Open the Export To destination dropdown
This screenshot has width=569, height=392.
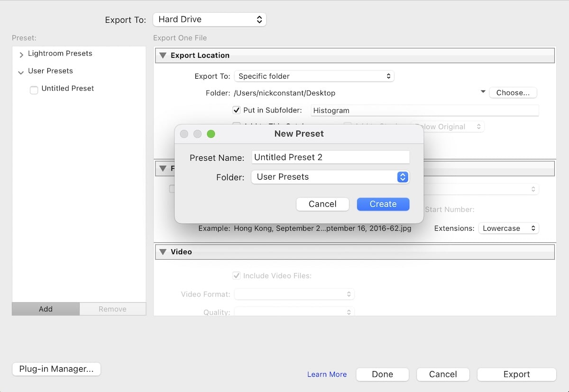tap(209, 19)
